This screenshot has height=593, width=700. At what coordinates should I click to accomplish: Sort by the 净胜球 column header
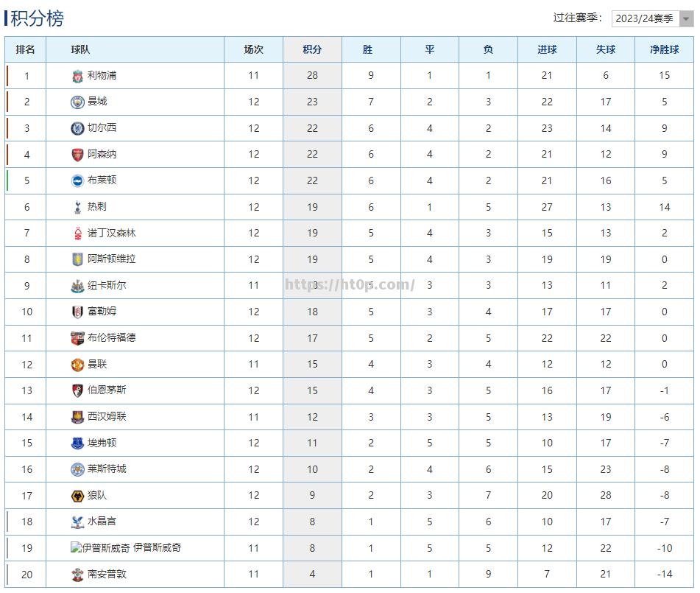(664, 49)
